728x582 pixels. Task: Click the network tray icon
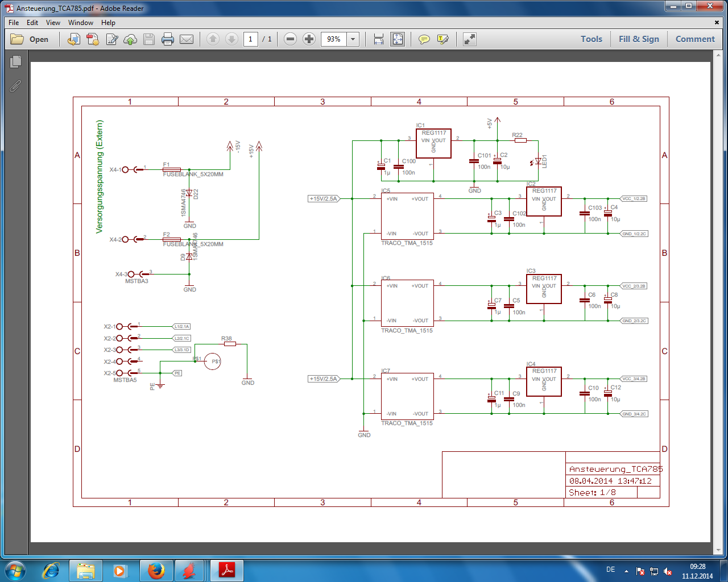654,571
